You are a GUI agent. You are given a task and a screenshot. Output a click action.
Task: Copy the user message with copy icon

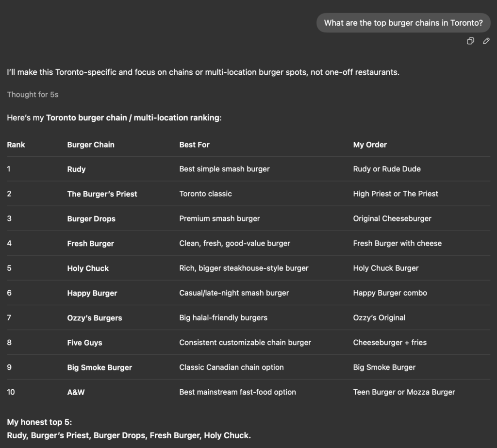(470, 41)
